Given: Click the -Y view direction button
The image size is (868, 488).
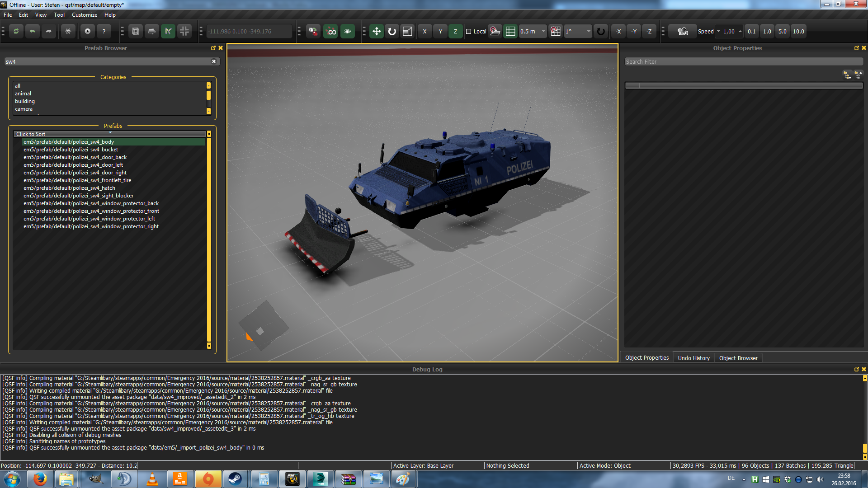Looking at the screenshot, I should (634, 31).
